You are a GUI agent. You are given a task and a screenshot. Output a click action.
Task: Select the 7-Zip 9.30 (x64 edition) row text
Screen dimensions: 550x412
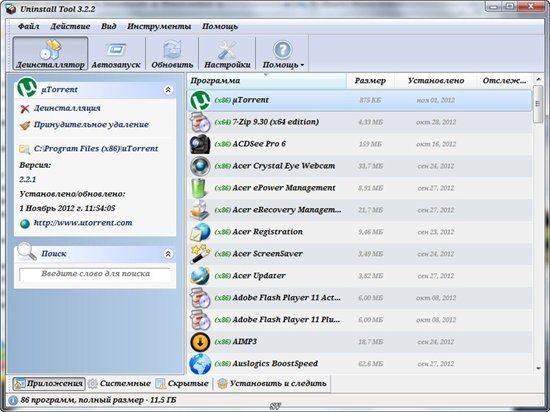[276, 122]
